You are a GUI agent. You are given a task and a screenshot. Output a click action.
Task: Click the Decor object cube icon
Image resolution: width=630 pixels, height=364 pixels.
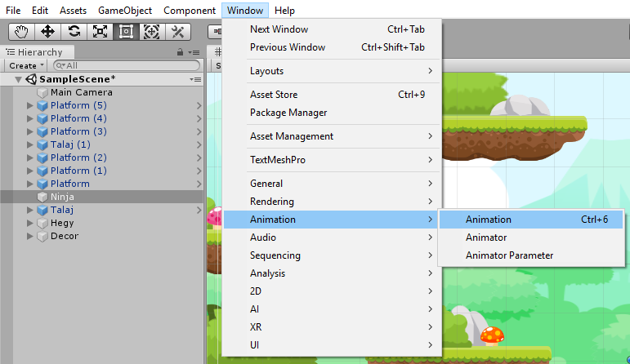42,237
